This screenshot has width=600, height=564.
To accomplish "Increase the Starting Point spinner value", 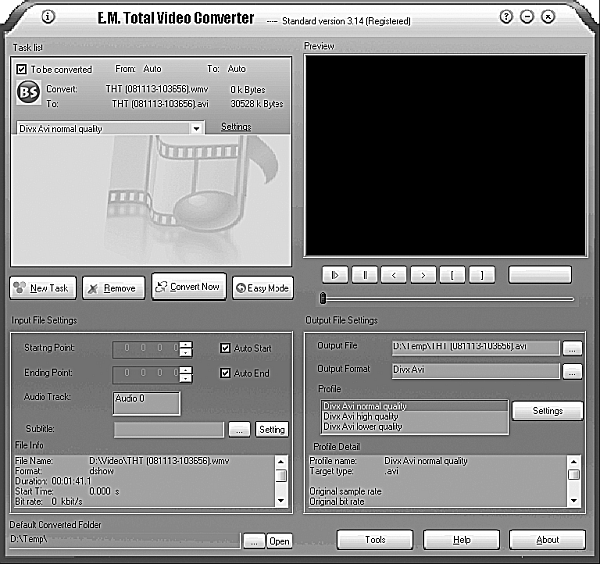I will click(186, 344).
